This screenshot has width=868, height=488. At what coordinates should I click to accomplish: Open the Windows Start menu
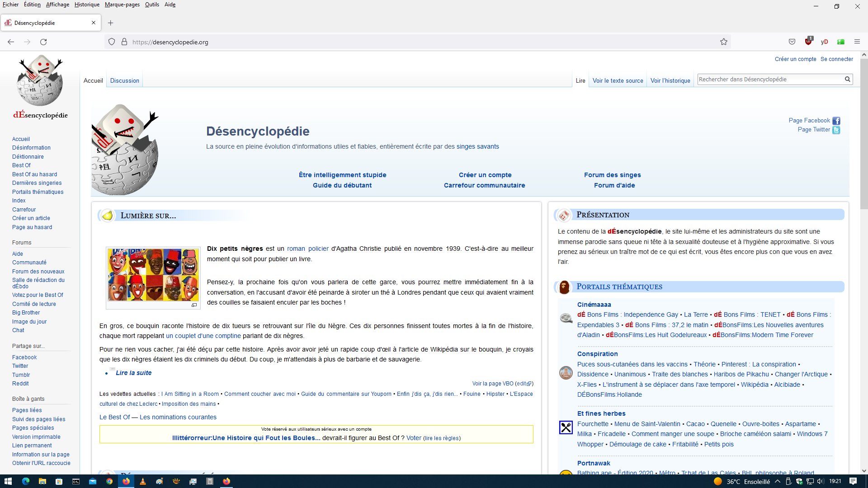click(8, 481)
